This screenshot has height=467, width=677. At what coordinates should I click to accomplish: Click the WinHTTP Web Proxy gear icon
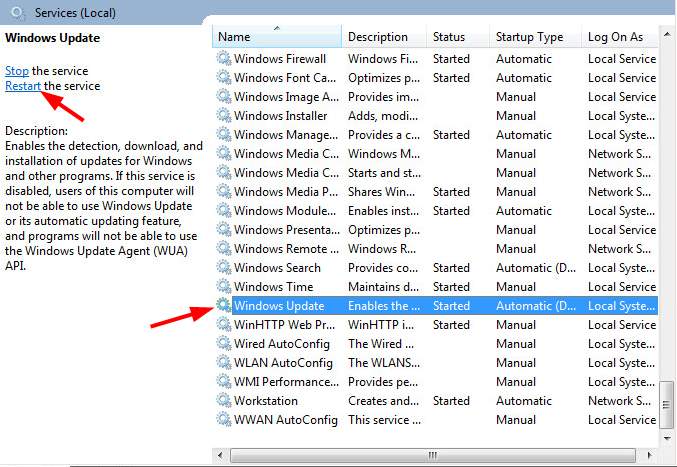point(224,324)
